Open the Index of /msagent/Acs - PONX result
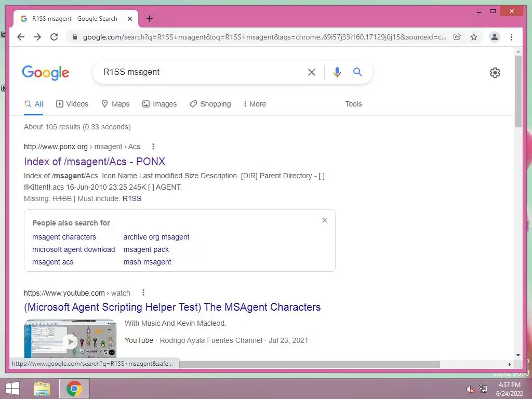 click(x=95, y=162)
